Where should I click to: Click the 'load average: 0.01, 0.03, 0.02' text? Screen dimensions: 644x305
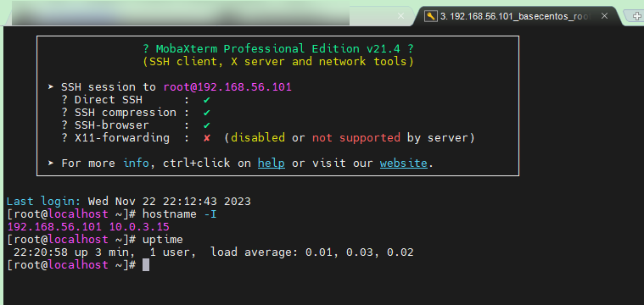coord(312,252)
